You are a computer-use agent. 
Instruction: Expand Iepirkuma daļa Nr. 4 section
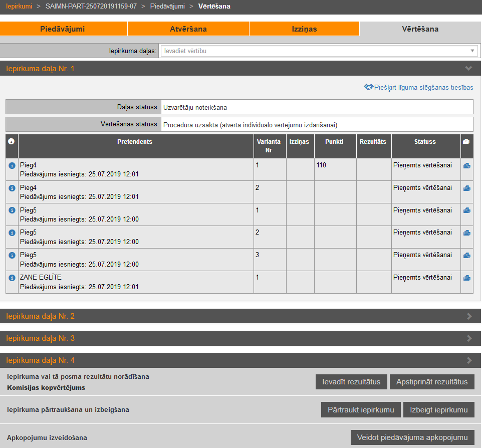pyautogui.click(x=469, y=360)
